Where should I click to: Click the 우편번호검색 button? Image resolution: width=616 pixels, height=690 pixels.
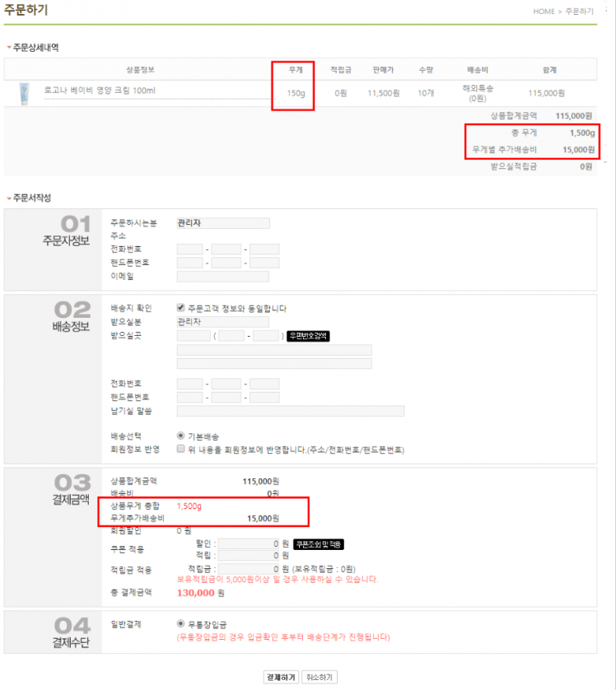click(x=308, y=336)
